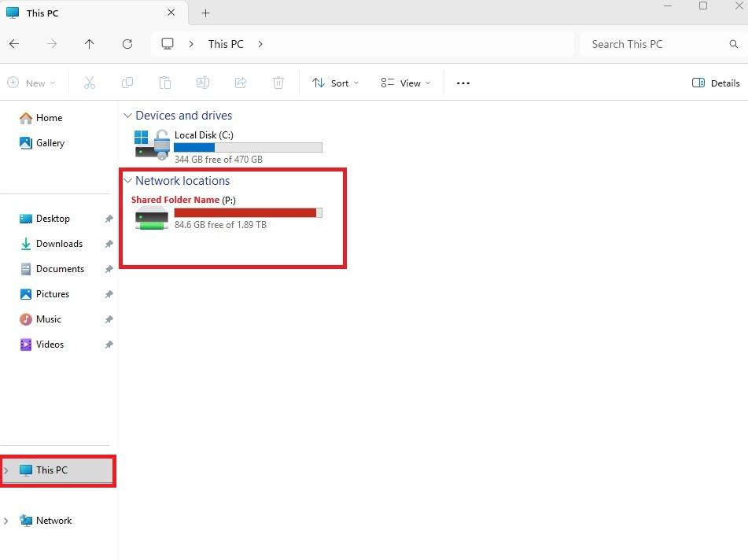
Task: Expand the This PC sidebar entry
Action: click(6, 470)
